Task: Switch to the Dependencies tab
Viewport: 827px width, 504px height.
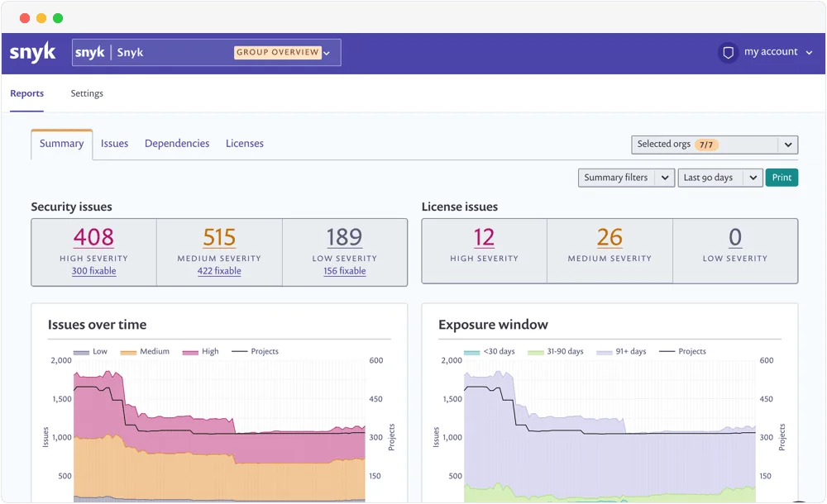Action: 176,143
